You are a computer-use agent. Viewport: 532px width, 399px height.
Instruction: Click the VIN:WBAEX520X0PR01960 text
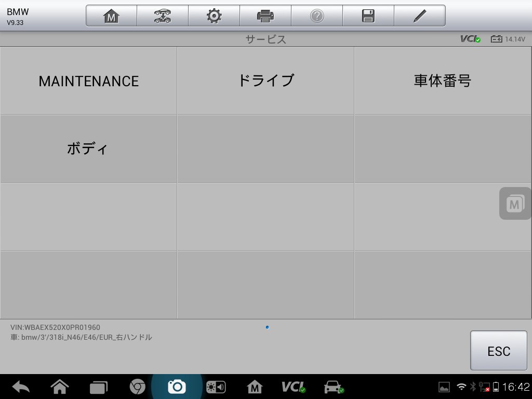coord(55,327)
